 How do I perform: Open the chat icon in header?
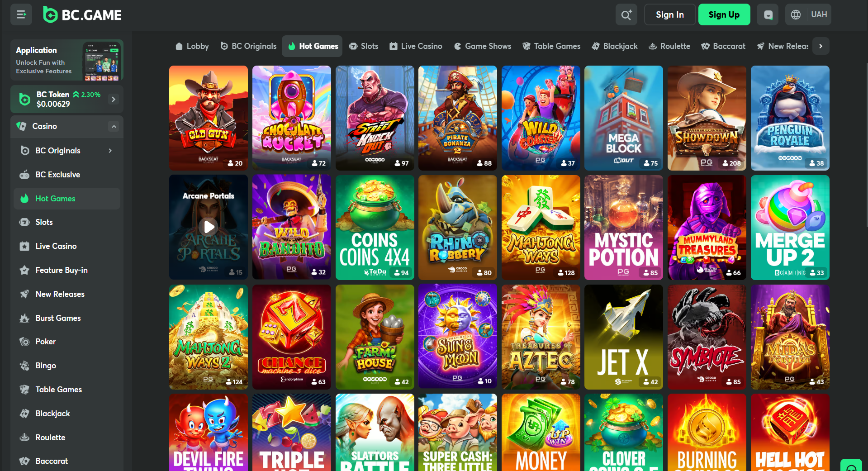pos(768,14)
